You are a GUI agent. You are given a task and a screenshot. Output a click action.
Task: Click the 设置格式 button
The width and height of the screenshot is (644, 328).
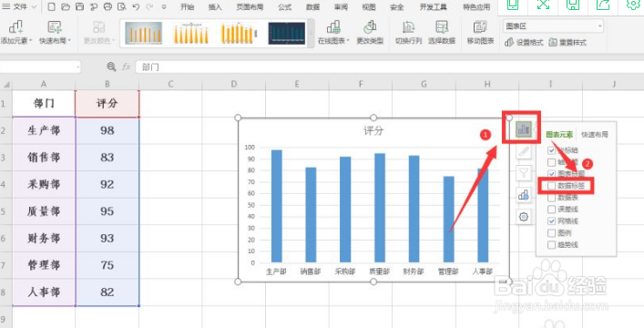pyautogui.click(x=524, y=42)
